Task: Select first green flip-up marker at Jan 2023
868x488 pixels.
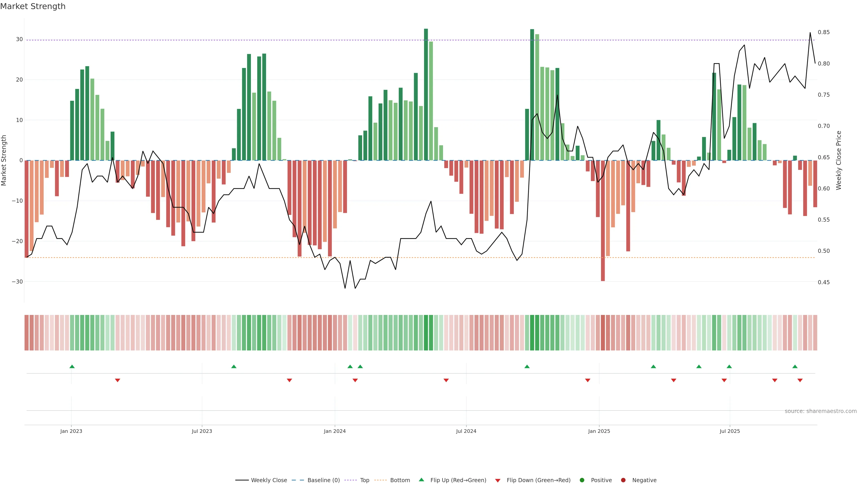Action: 72,366
